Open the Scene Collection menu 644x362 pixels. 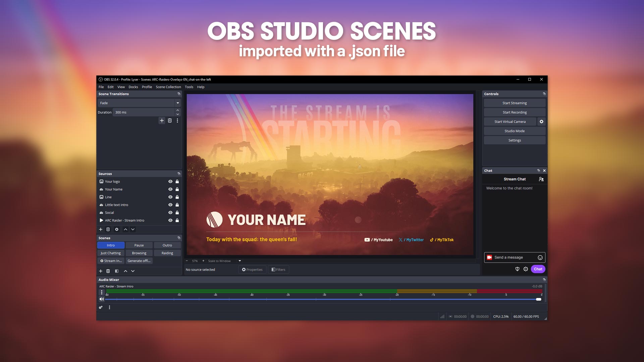tap(168, 87)
